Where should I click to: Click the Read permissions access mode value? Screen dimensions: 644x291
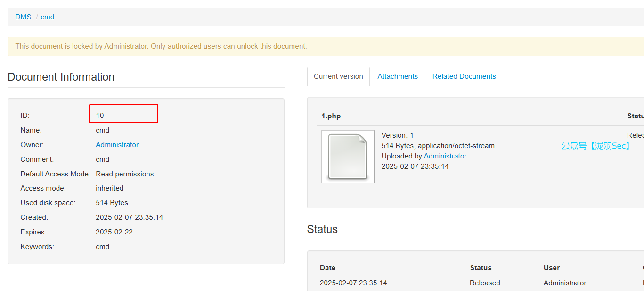point(125,174)
